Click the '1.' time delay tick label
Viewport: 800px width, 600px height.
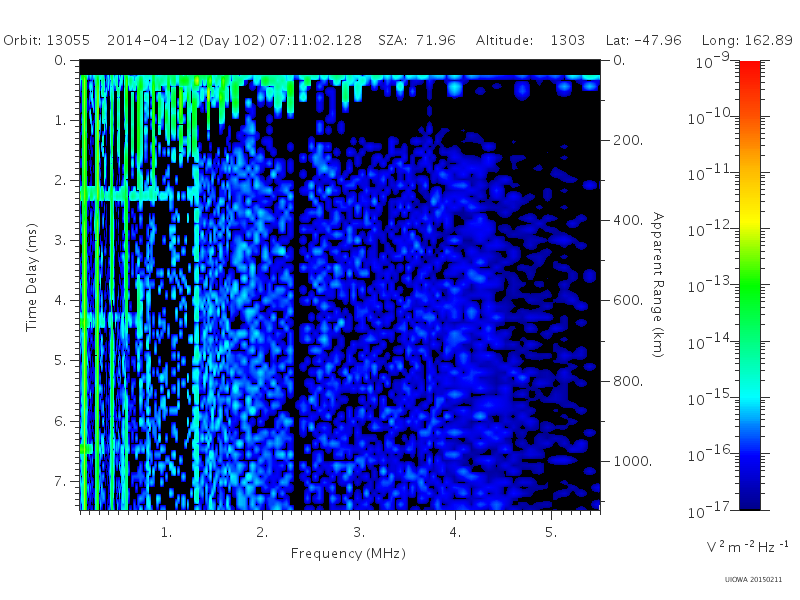tap(60, 121)
